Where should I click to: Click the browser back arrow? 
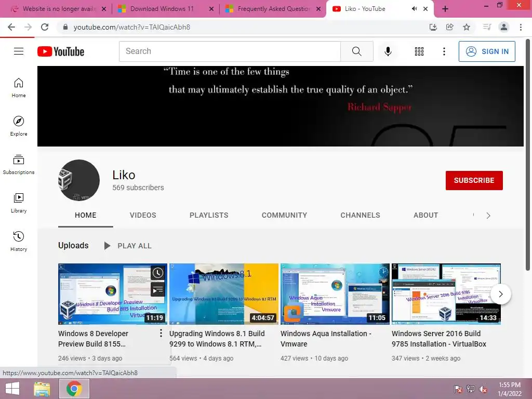click(11, 27)
